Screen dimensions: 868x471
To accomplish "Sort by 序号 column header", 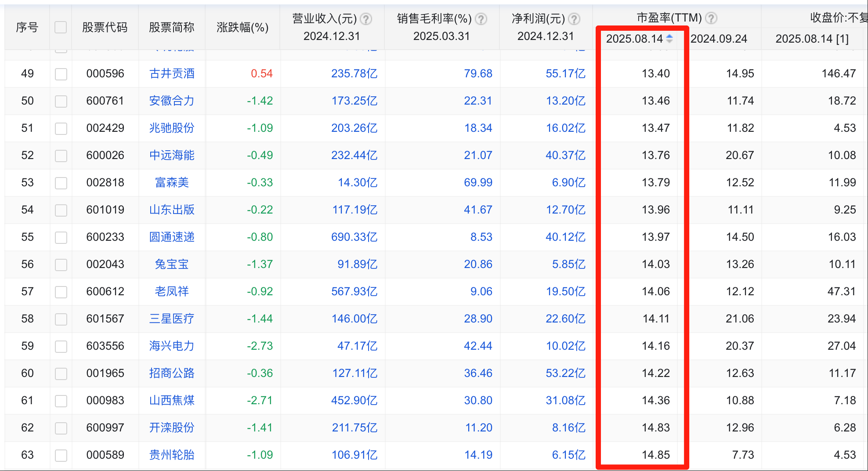I will tap(27, 27).
